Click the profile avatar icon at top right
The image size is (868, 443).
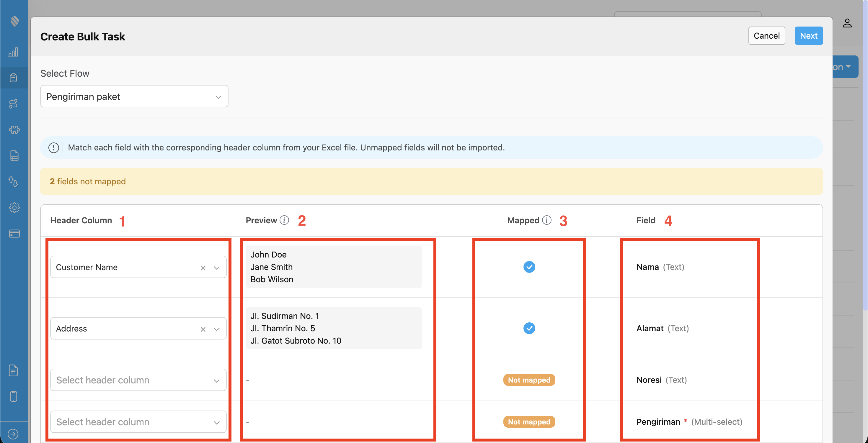point(848,23)
